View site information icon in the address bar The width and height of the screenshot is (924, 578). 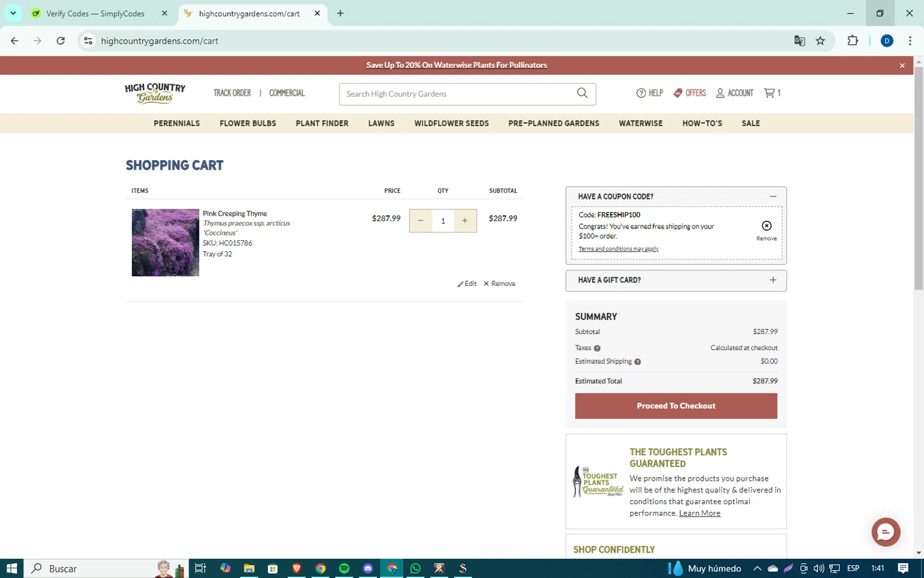(x=88, y=41)
